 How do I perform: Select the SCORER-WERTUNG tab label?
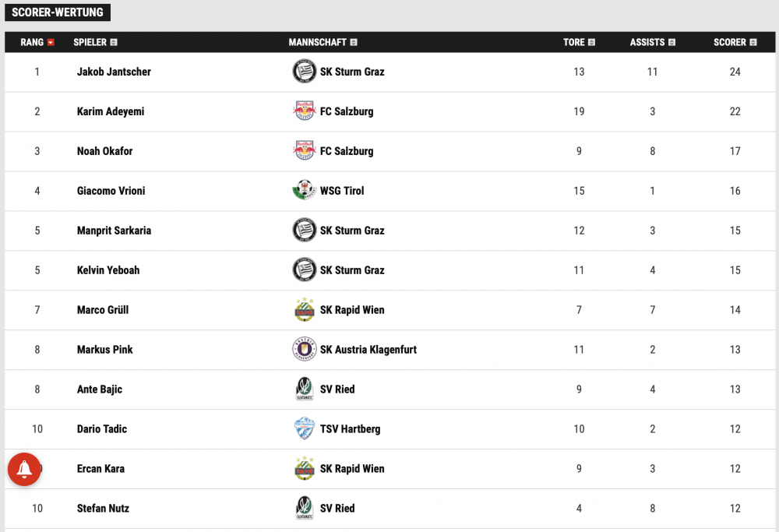tap(58, 12)
